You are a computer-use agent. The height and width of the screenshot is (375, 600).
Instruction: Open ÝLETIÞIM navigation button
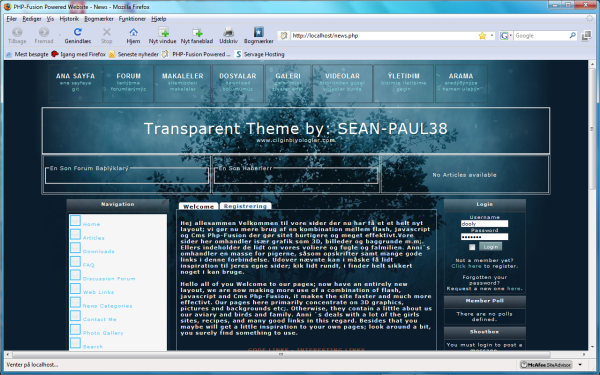tap(403, 83)
